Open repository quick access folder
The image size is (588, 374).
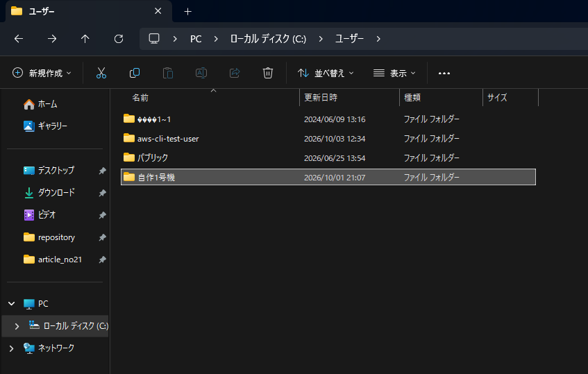pos(56,237)
